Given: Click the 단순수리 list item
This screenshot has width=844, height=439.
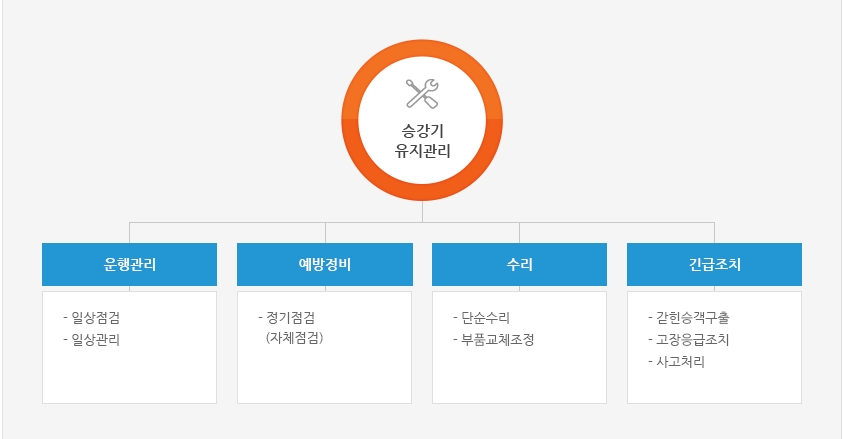Looking at the screenshot, I should (481, 317).
